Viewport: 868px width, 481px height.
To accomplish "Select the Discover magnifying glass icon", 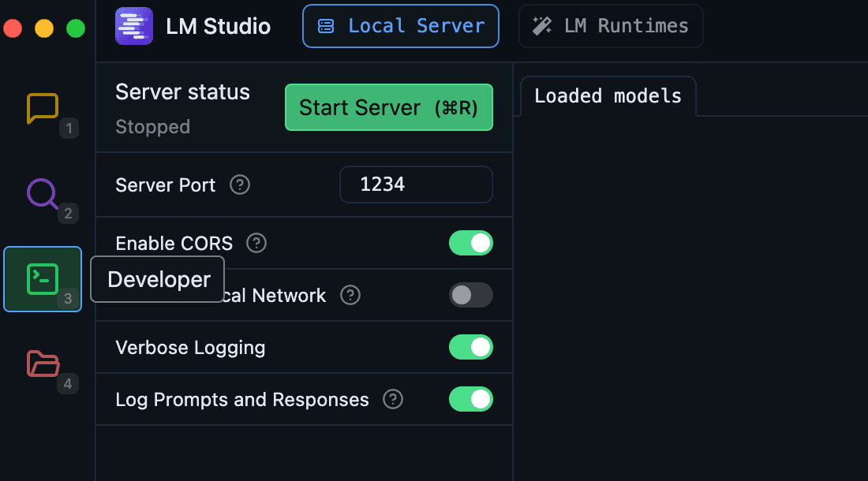I will pos(42,195).
